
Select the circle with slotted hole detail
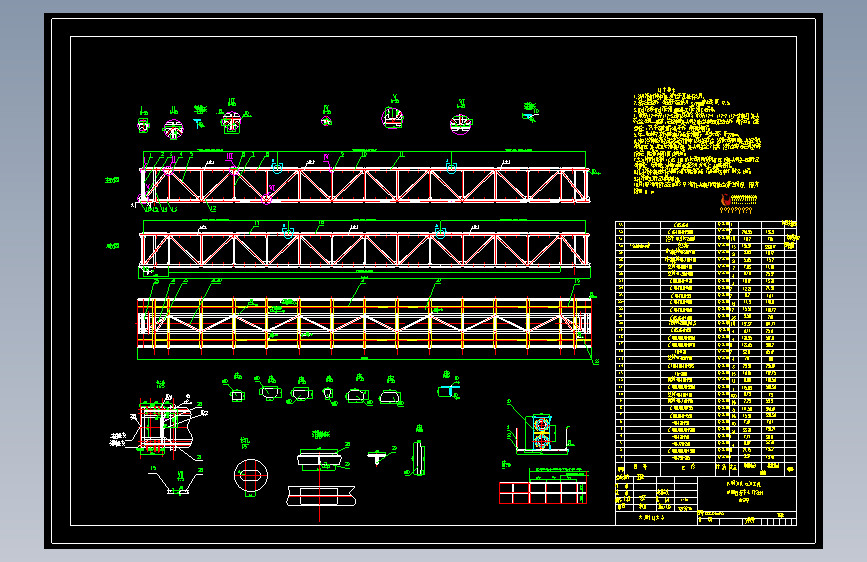coord(251,475)
